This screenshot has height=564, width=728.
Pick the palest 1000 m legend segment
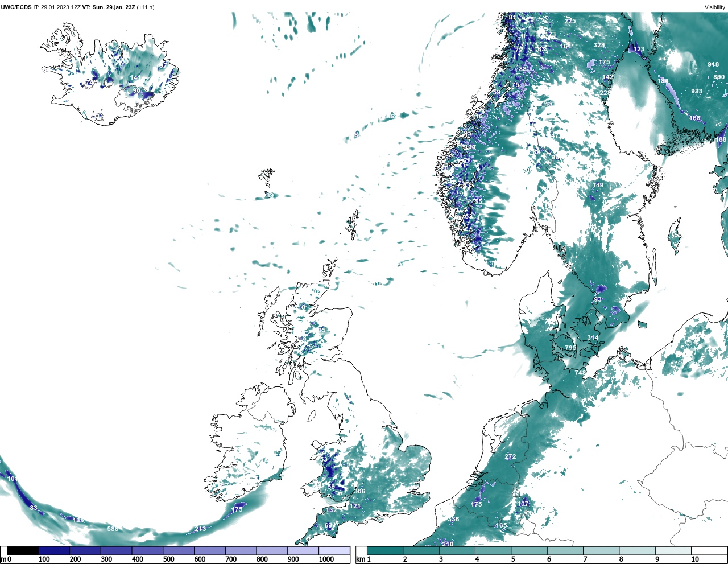coord(334,550)
